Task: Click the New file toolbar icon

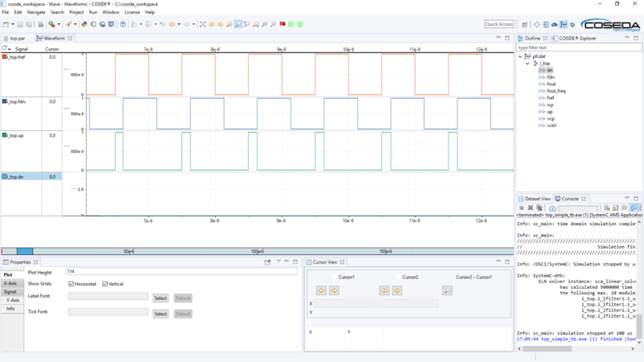Action: [6, 24]
